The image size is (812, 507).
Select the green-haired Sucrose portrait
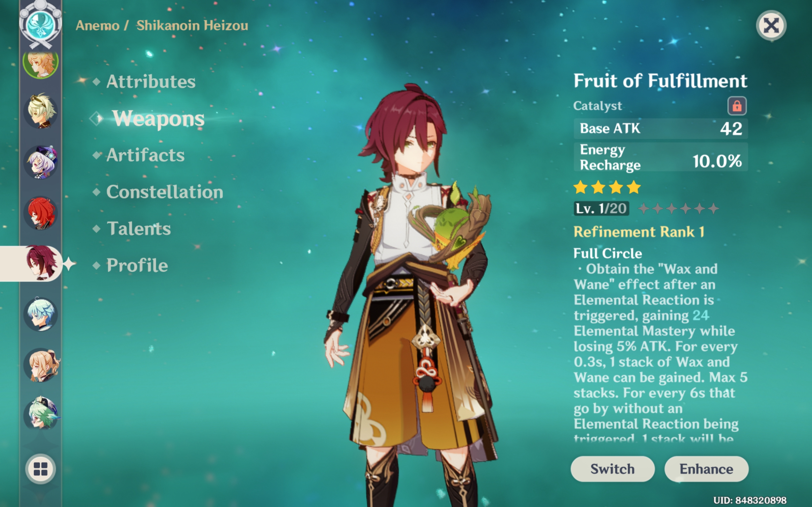click(41, 414)
